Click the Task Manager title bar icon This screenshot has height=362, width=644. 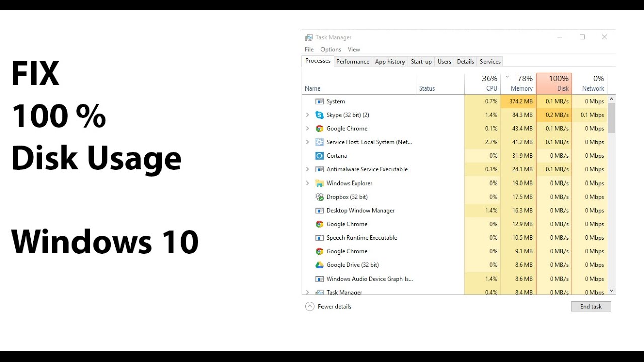point(309,37)
